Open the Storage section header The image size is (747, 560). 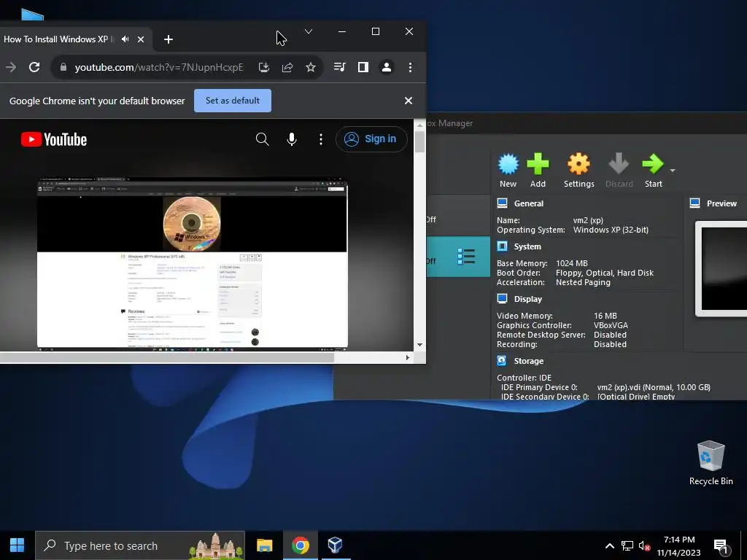pos(528,361)
